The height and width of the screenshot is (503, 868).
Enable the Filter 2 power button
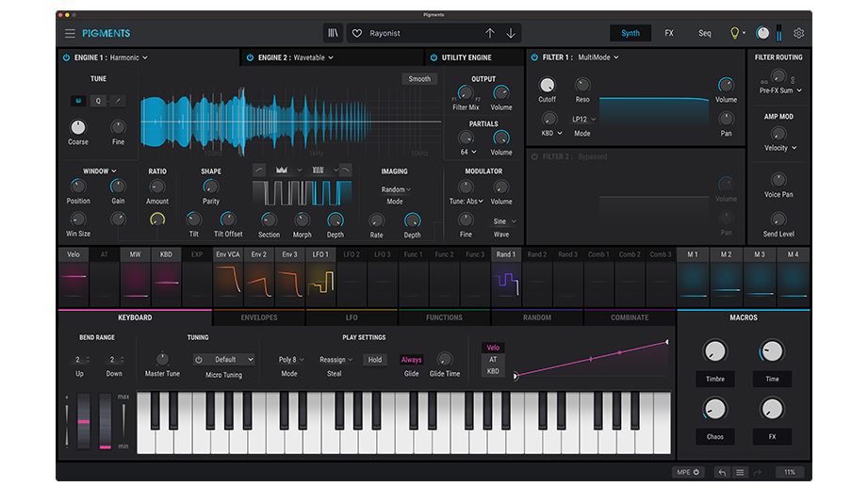534,156
